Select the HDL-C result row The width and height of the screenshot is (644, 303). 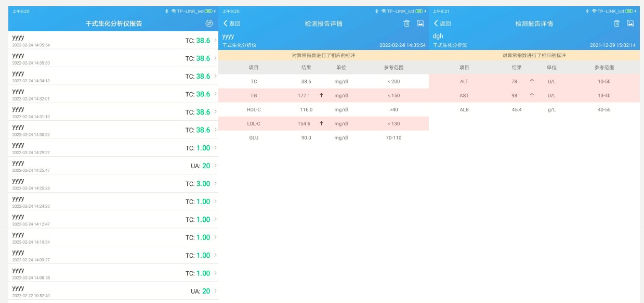click(325, 109)
